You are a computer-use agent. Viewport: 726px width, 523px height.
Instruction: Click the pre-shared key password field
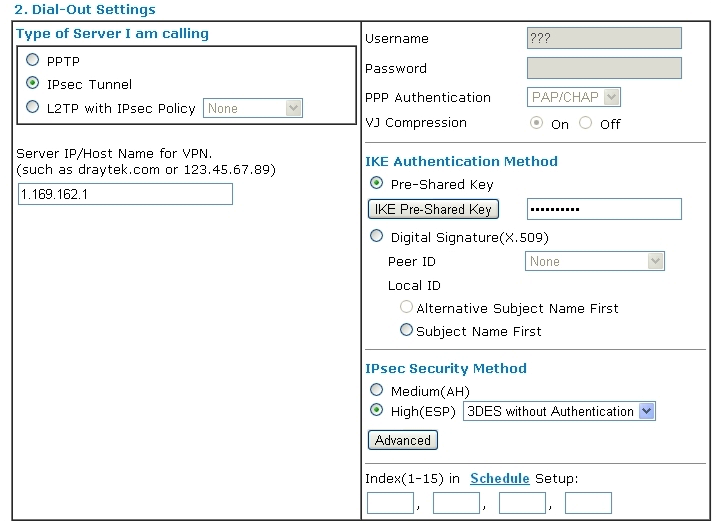[x=604, y=209]
